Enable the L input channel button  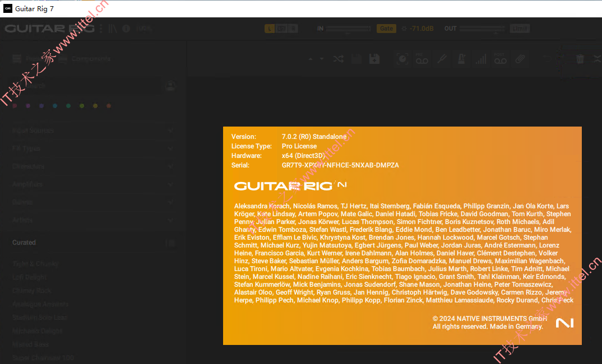[270, 29]
